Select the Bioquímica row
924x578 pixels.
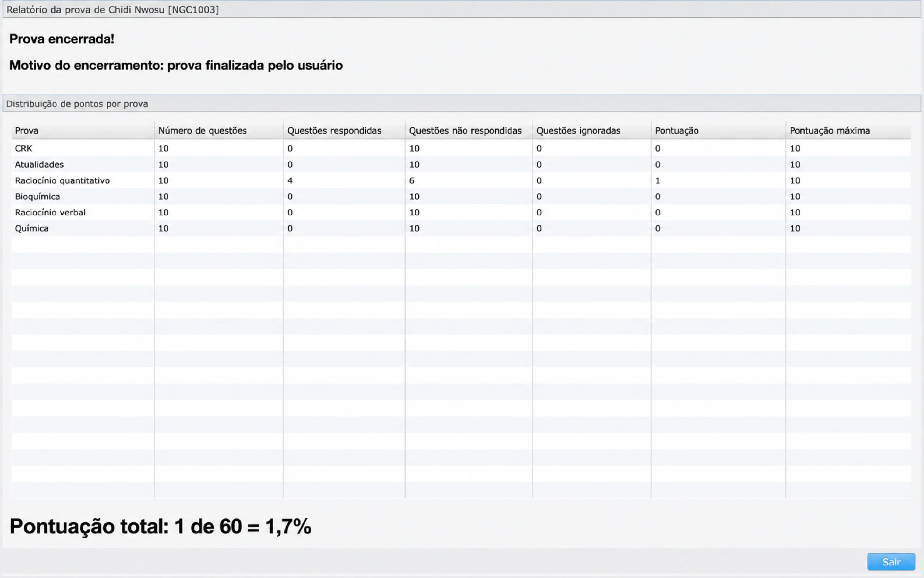(x=461, y=197)
